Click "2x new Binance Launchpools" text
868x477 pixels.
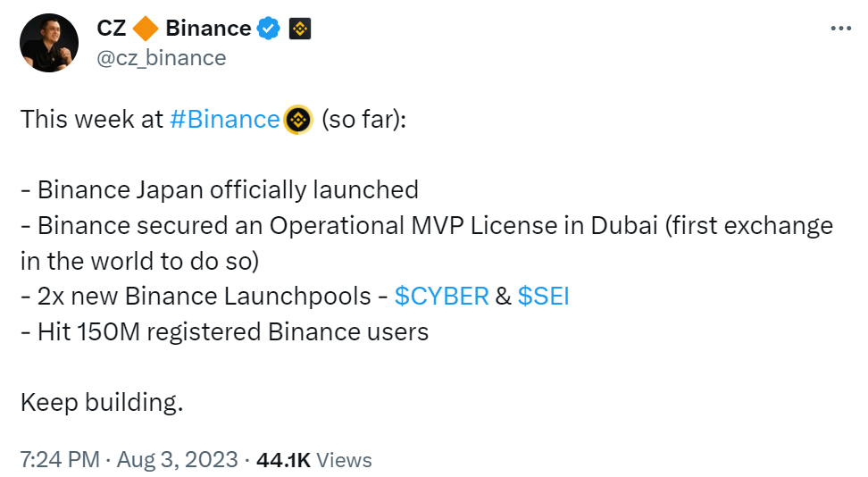point(195,296)
